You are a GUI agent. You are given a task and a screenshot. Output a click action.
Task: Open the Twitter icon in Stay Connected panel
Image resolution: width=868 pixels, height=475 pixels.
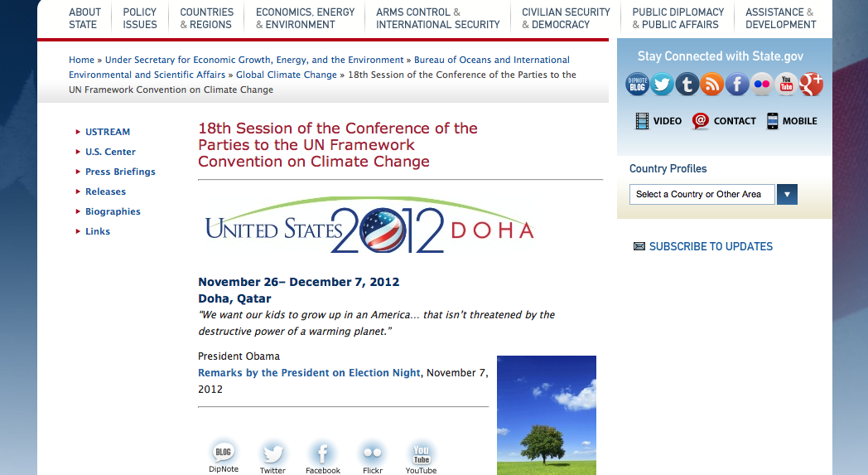pos(662,84)
